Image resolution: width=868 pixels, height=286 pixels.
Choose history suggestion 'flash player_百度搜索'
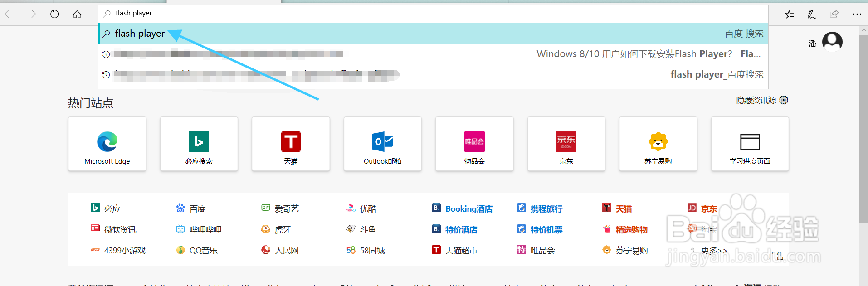coord(433,74)
